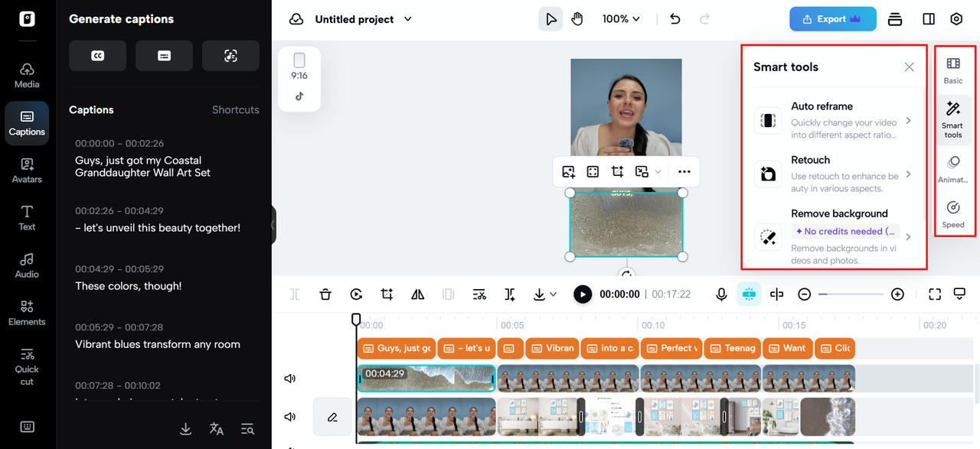Screen dimensions: 980x449
Task: Click the split-at-center timeline icon
Action: click(776, 294)
